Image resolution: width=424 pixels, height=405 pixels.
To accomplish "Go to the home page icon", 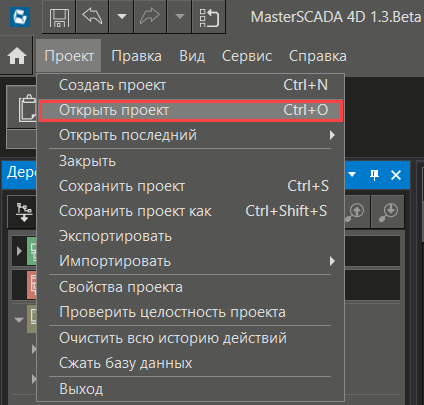I will 17,56.
